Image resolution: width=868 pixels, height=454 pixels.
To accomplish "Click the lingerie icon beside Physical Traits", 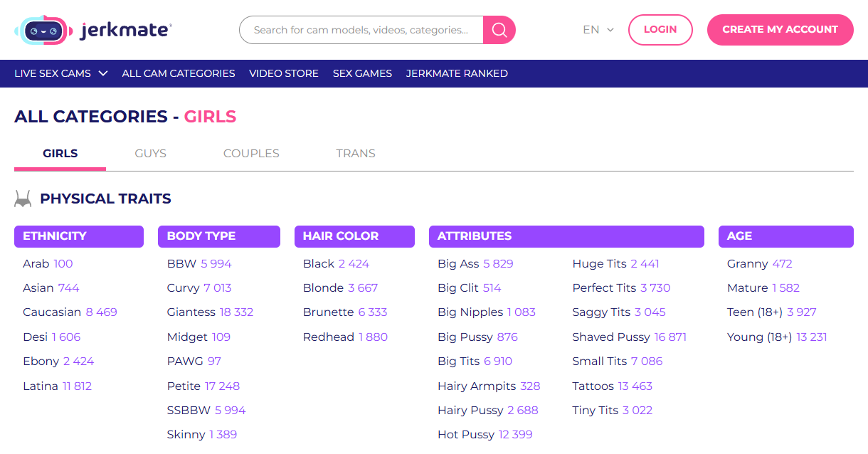I will click(x=23, y=199).
